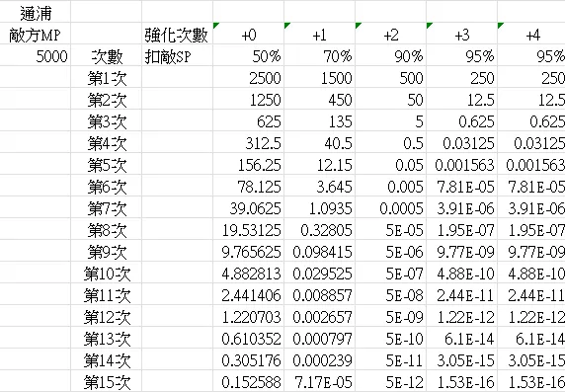Click the cell with value 0.029525
The width and height of the screenshot is (565, 392).
(x=320, y=273)
